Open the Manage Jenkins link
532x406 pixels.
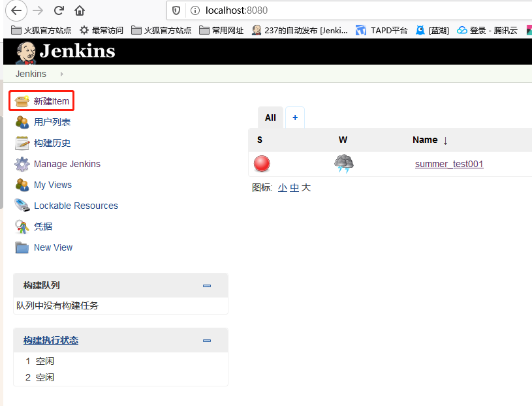[67, 164]
